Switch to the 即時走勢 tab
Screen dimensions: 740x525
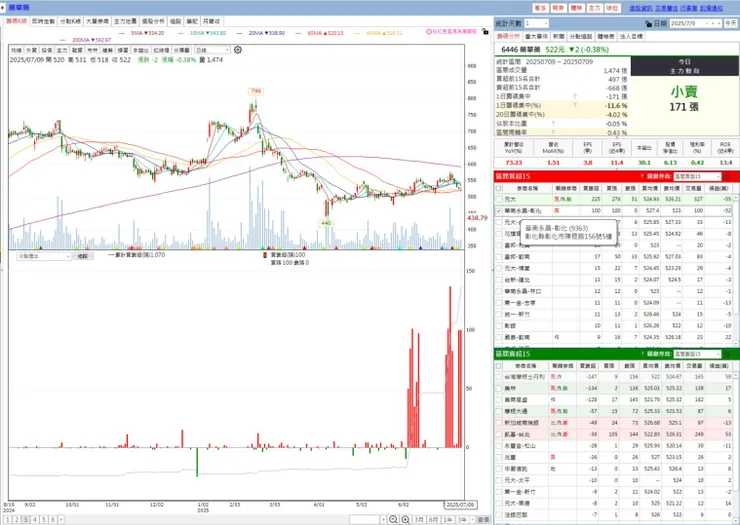[x=43, y=21]
